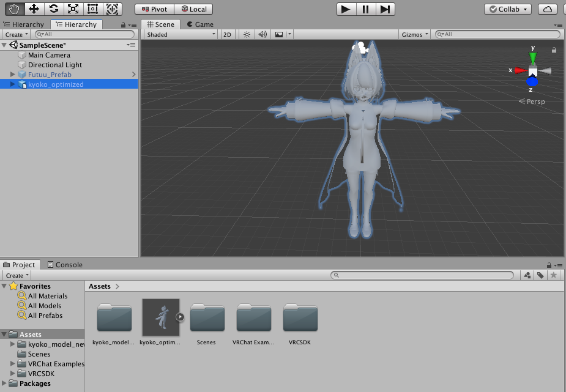Image resolution: width=566 pixels, height=392 pixels.
Task: Open the Collab dropdown
Action: [507, 9]
